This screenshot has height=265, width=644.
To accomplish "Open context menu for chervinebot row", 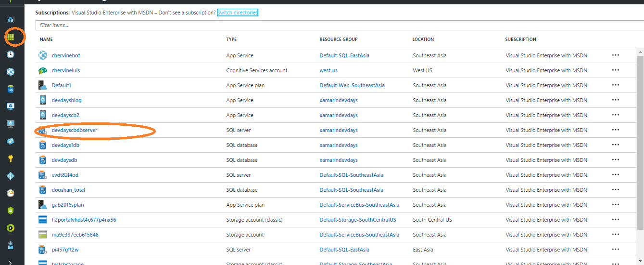I will coord(616,55).
